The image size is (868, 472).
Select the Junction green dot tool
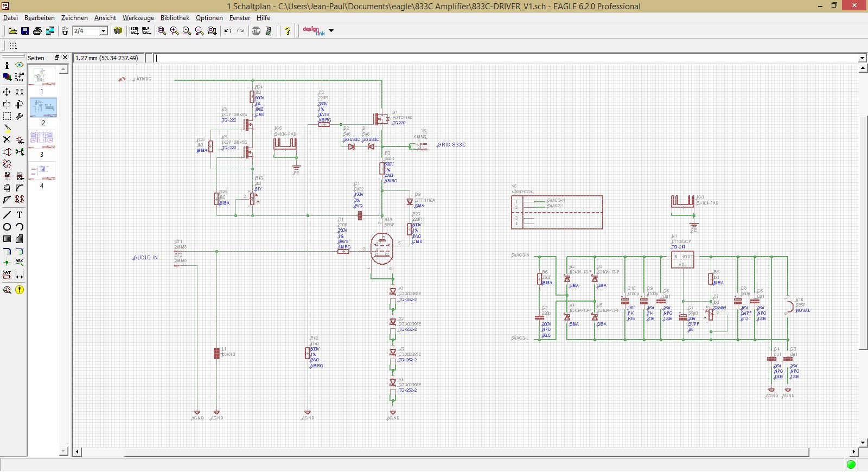[7, 263]
